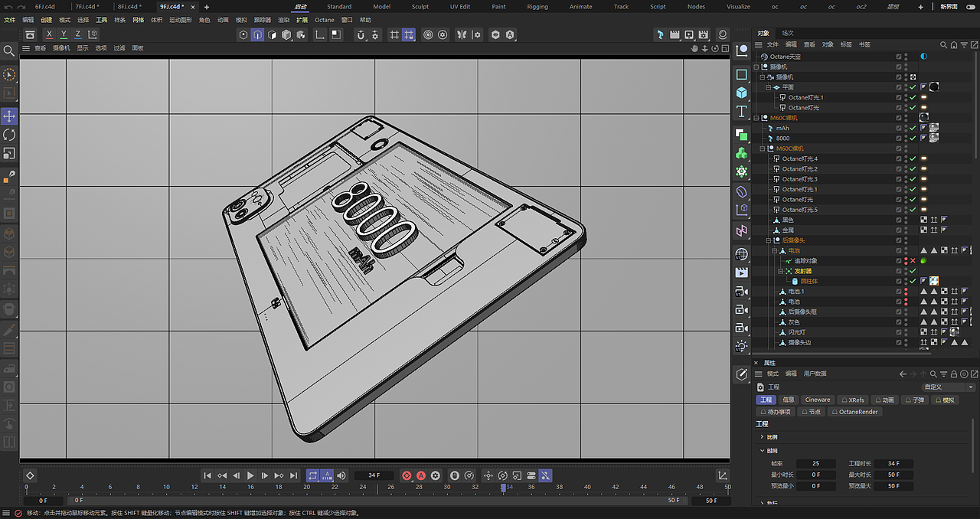Switch to 8FJ.c4d document tab
Screen dimensions: 980x519
point(129,6)
